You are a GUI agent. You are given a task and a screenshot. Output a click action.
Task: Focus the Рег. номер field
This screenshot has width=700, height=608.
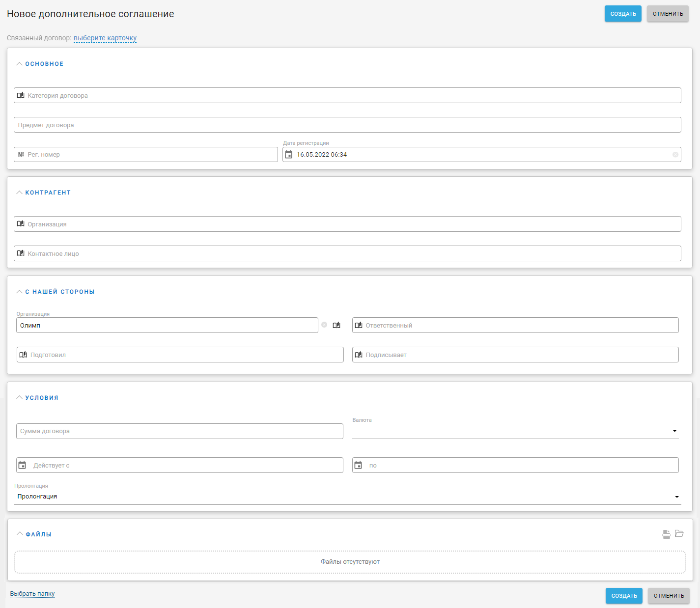(146, 154)
